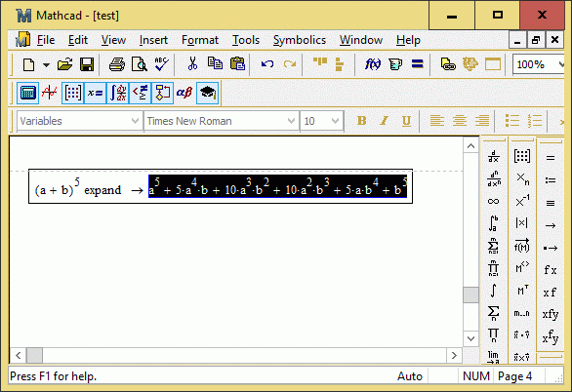Undo the last action
The height and width of the screenshot is (392, 572).
267,64
